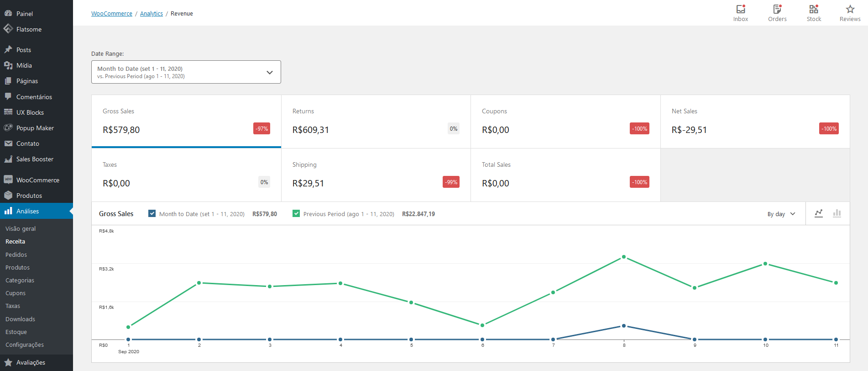Follow the WooCommerce breadcrumb link
868x371 pixels.
coord(112,14)
